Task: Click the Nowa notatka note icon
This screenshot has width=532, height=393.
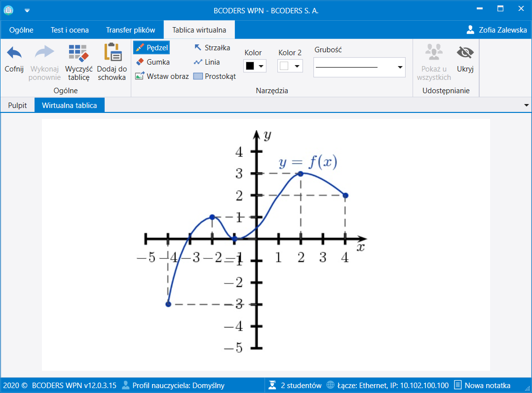Action: [457, 385]
